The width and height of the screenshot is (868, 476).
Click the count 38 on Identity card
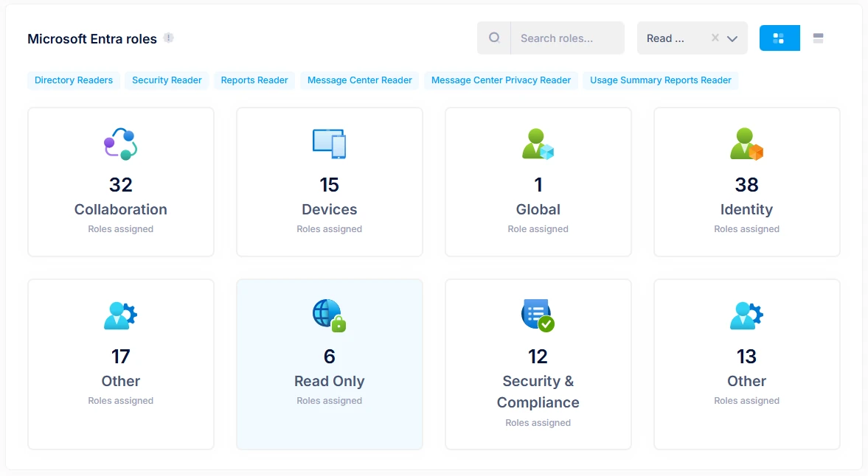(x=747, y=185)
